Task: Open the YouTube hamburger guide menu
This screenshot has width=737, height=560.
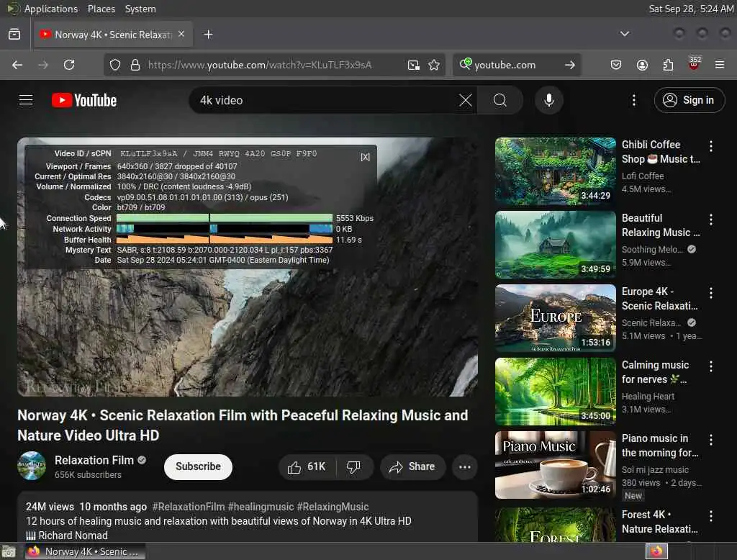Action: tap(26, 100)
